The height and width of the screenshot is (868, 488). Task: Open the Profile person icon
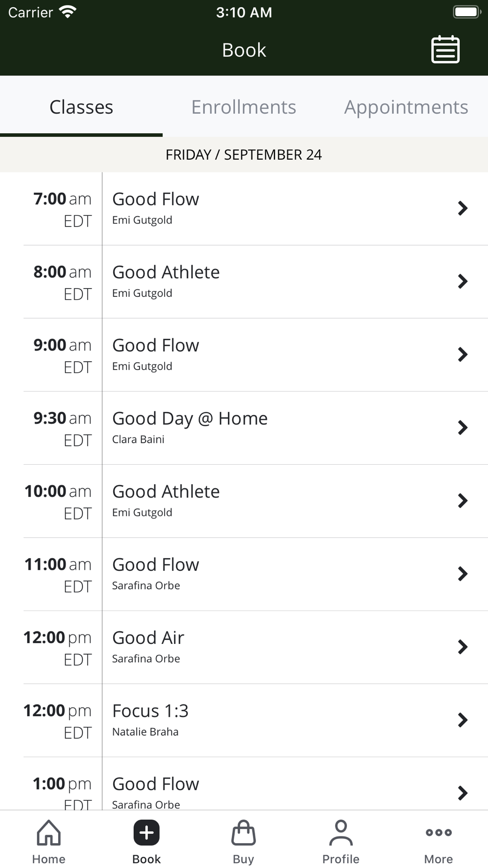click(341, 833)
